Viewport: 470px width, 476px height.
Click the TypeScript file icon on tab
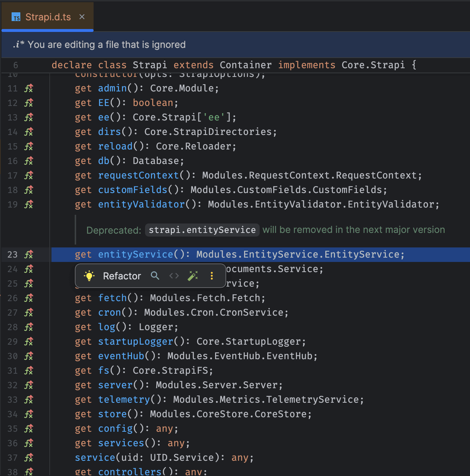point(16,17)
